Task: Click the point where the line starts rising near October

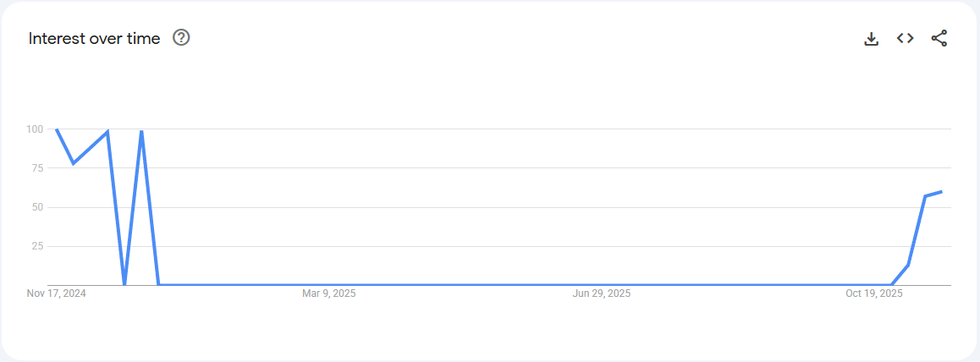Action: (891, 284)
